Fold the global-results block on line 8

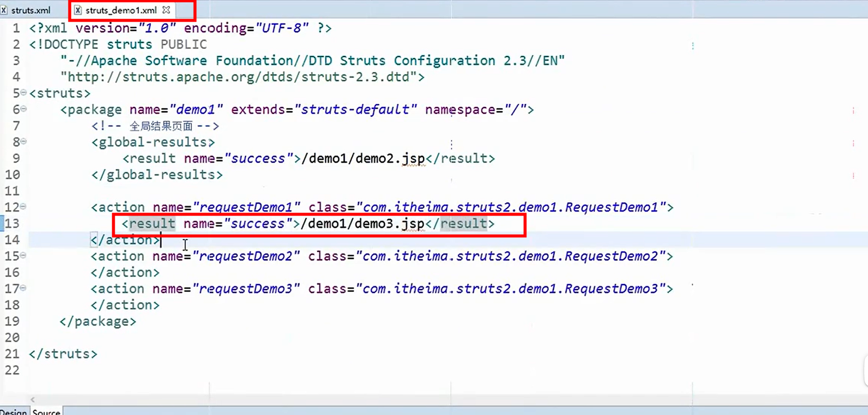24,142
